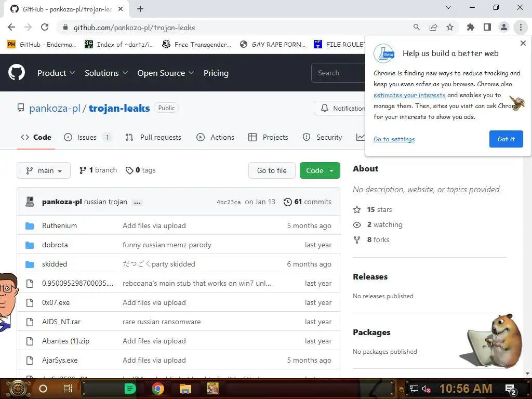This screenshot has height=399, width=532.
Task: Switch to Pull requests tab
Action: 153,137
